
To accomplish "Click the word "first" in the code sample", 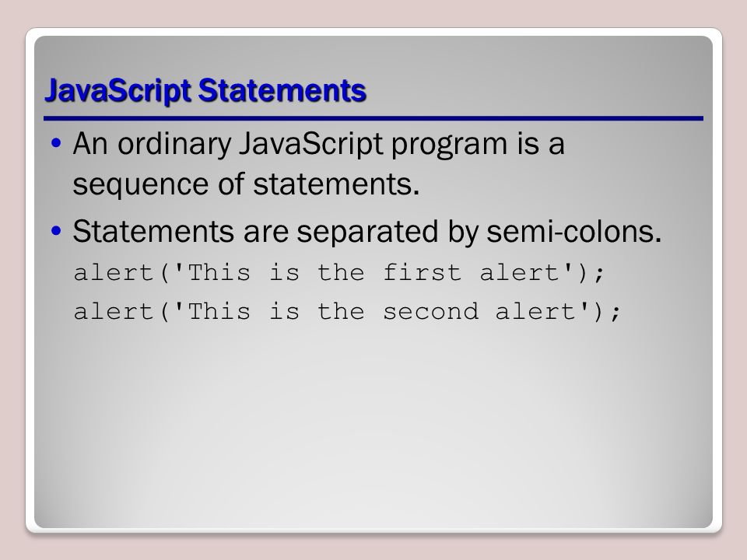I will point(422,272).
